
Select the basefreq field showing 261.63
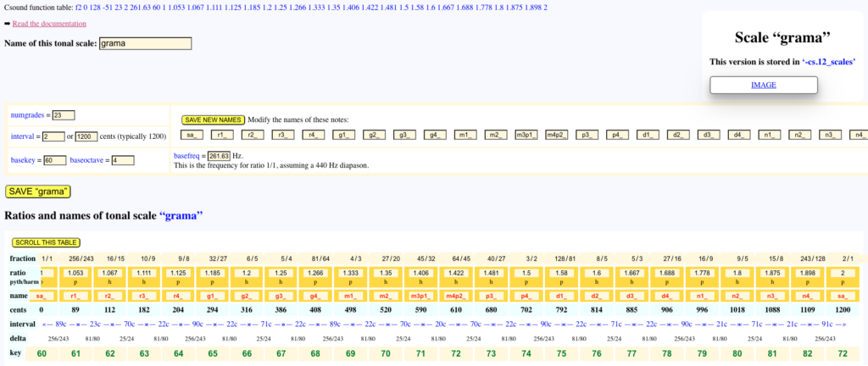coord(219,156)
